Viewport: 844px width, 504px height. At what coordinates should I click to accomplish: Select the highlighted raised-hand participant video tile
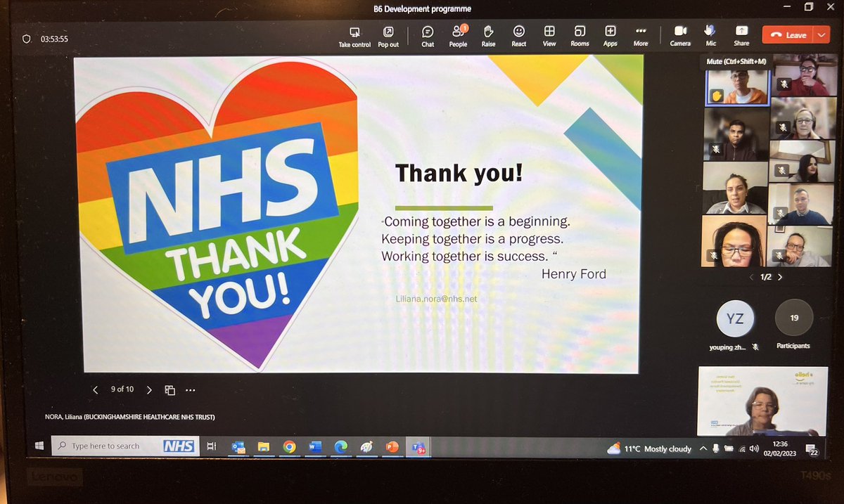click(737, 87)
